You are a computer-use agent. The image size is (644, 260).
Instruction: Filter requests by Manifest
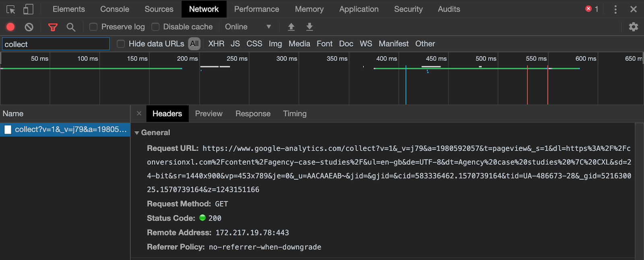click(x=394, y=44)
